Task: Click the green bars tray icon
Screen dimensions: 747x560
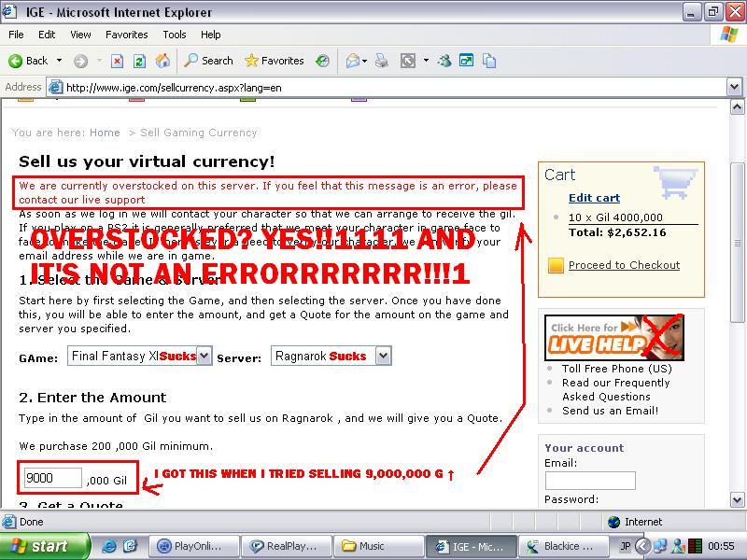Action: (x=695, y=546)
